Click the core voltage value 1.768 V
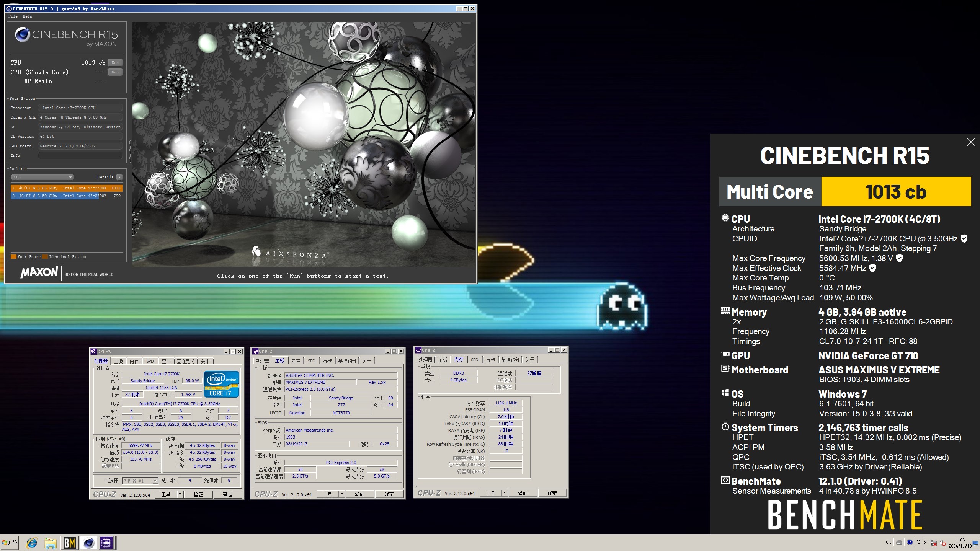This screenshot has width=980, height=551. click(188, 395)
